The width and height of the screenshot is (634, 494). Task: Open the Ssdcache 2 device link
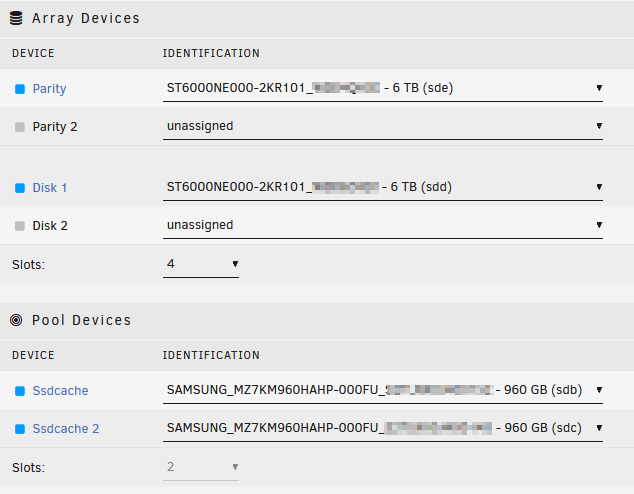(x=66, y=429)
